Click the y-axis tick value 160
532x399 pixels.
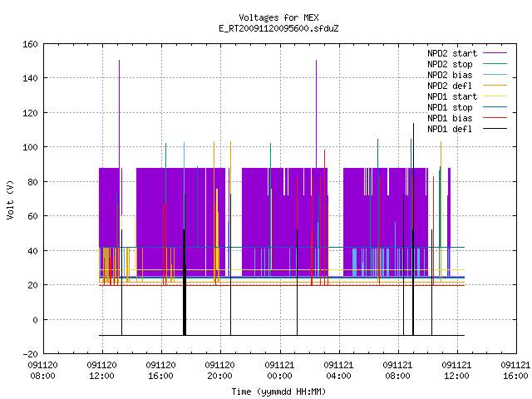(30, 44)
